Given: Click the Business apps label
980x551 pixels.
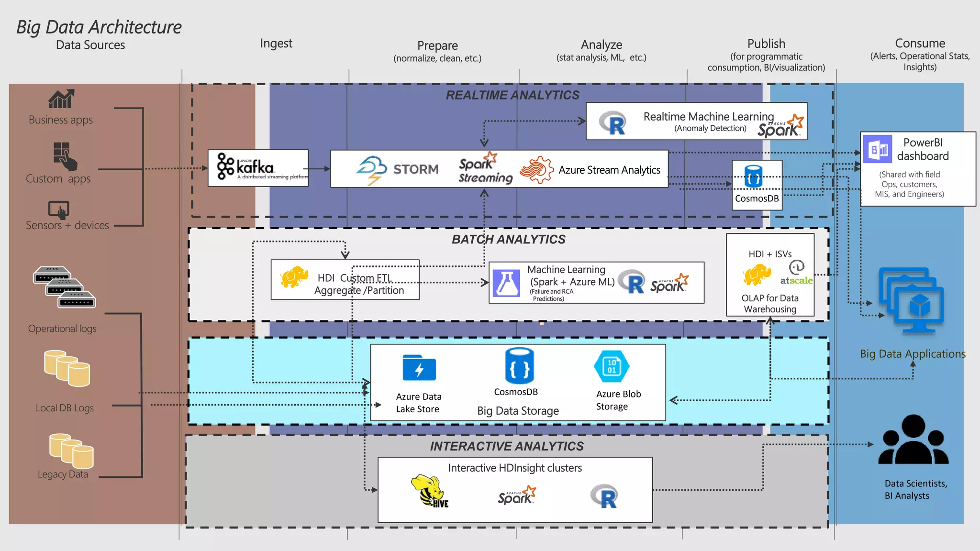Looking at the screenshot, I should [x=61, y=120].
